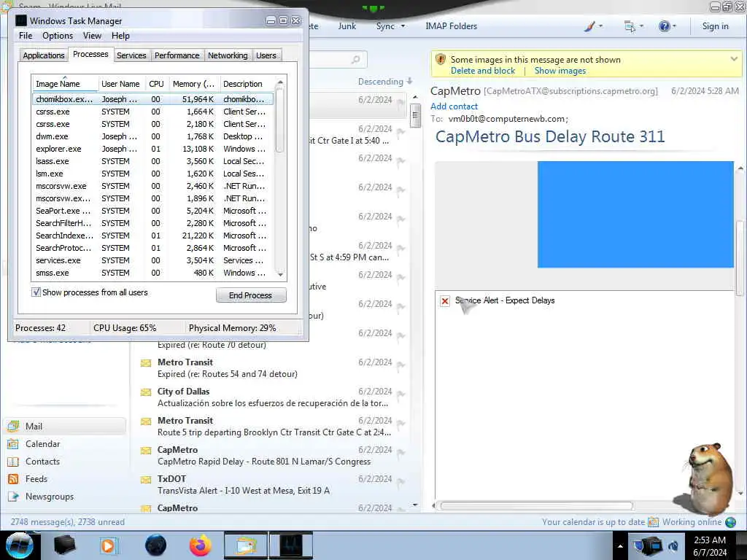Switch to the Users tab

point(266,55)
